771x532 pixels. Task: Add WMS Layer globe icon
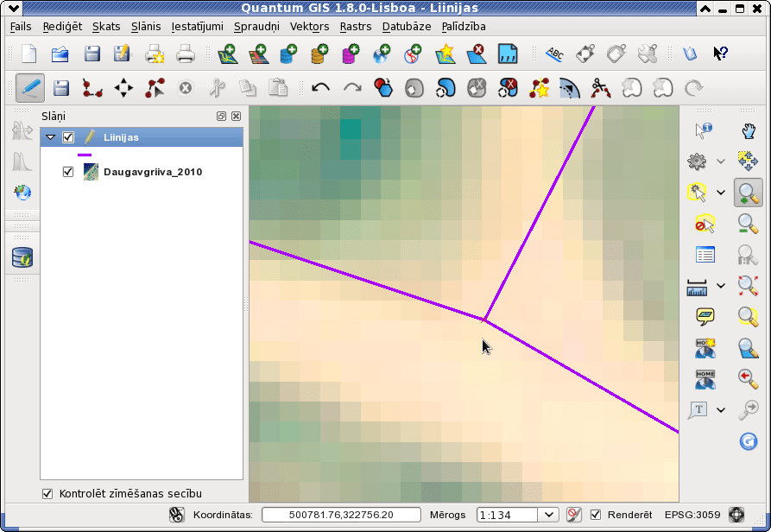tap(382, 54)
